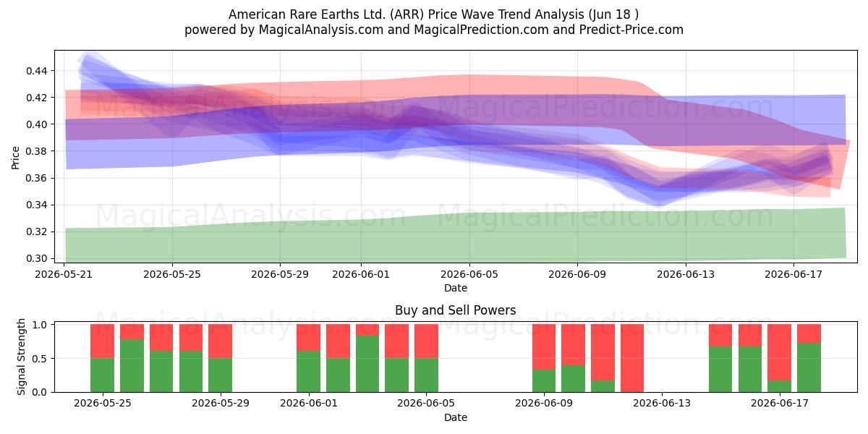Click the green buy bar for 2026-06-18
Viewport: 868px width, 434px height.
click(809, 367)
